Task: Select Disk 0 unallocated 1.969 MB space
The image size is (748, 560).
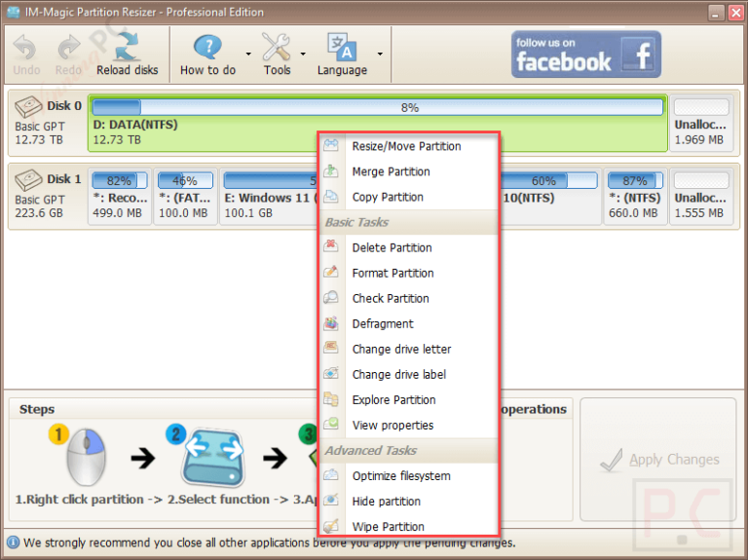Action: (x=701, y=123)
